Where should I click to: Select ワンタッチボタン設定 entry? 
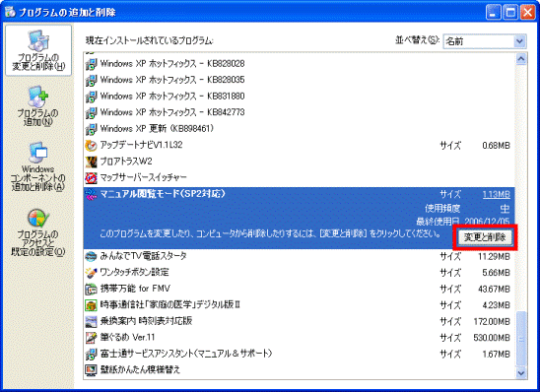coord(299,273)
